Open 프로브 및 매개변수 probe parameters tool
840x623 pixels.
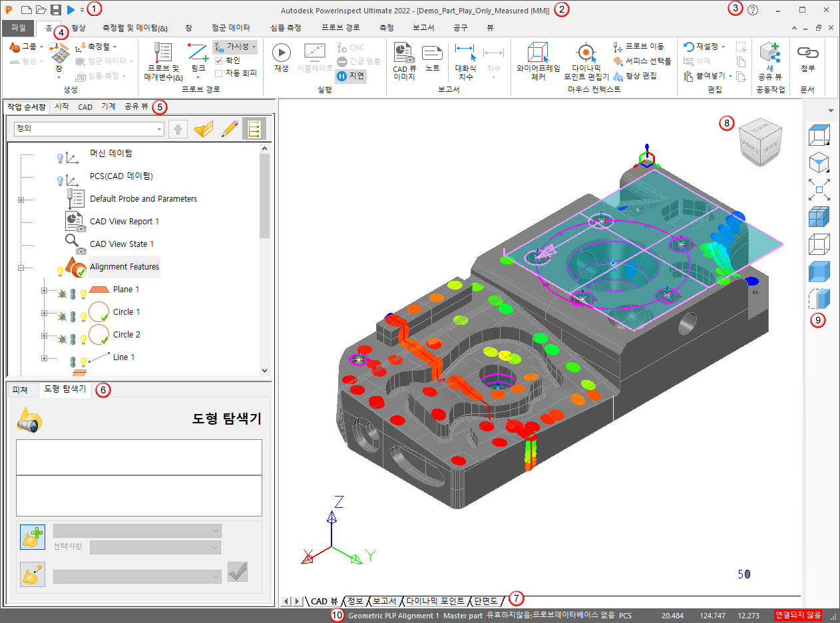(x=163, y=62)
